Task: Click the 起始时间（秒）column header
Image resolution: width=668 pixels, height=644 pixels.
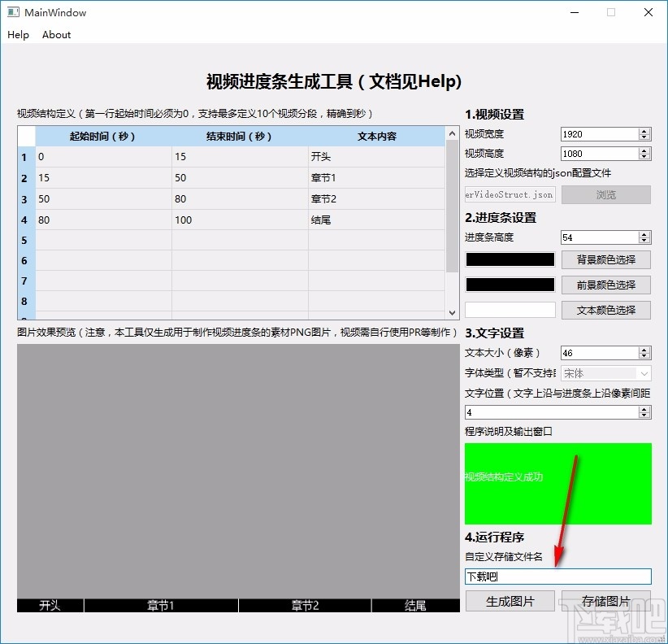Action: [101, 136]
